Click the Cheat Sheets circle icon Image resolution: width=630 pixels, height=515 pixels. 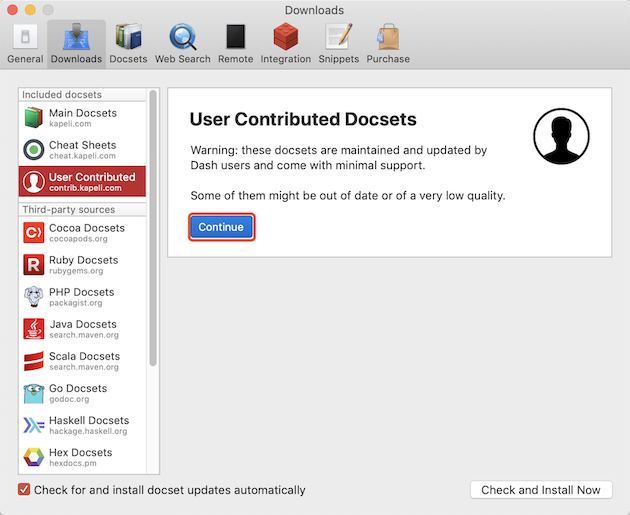click(34, 149)
